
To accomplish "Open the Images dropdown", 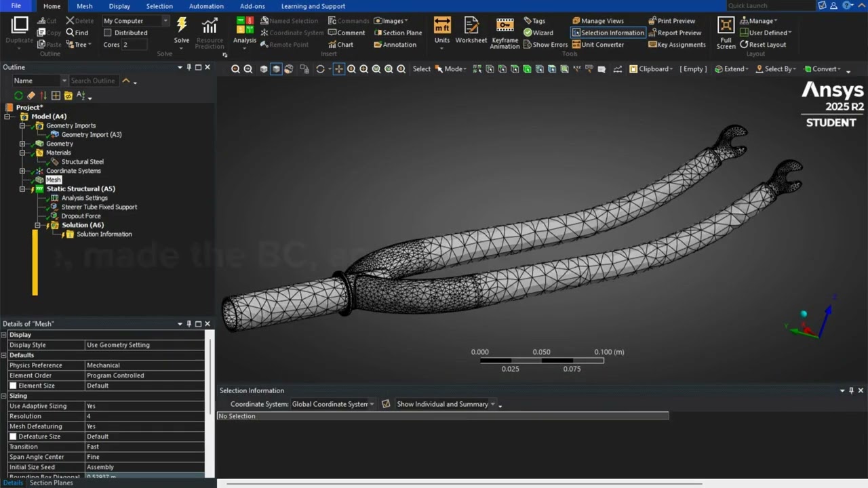I will (x=391, y=21).
